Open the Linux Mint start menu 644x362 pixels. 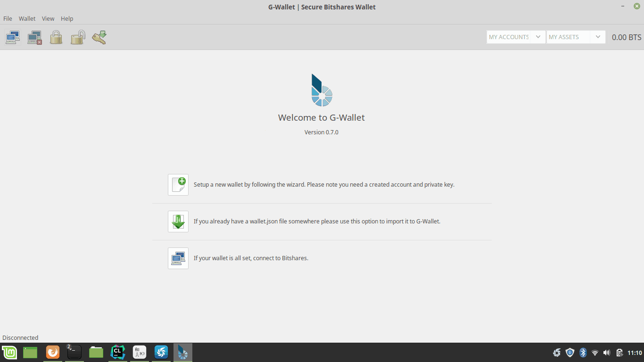point(9,352)
